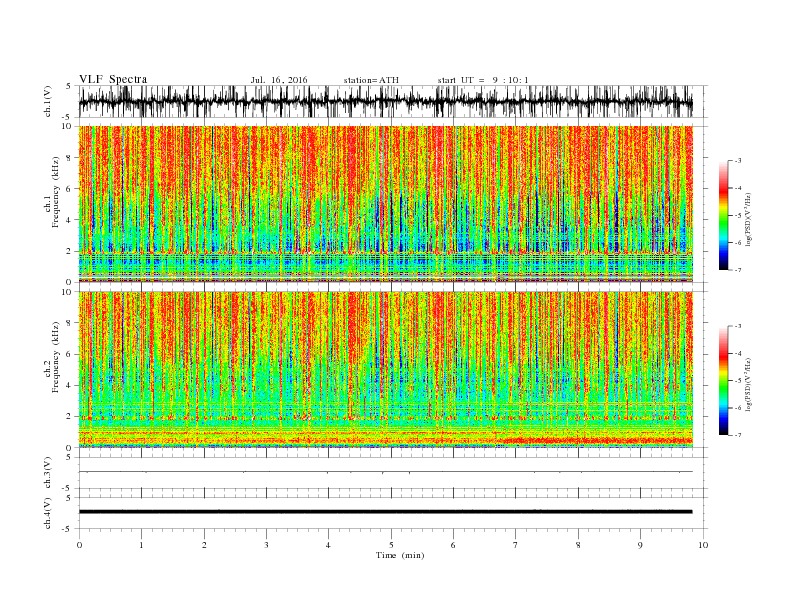Click the ch.1 voltage waveform plot
The width and height of the screenshot is (792, 612).
coord(386,101)
